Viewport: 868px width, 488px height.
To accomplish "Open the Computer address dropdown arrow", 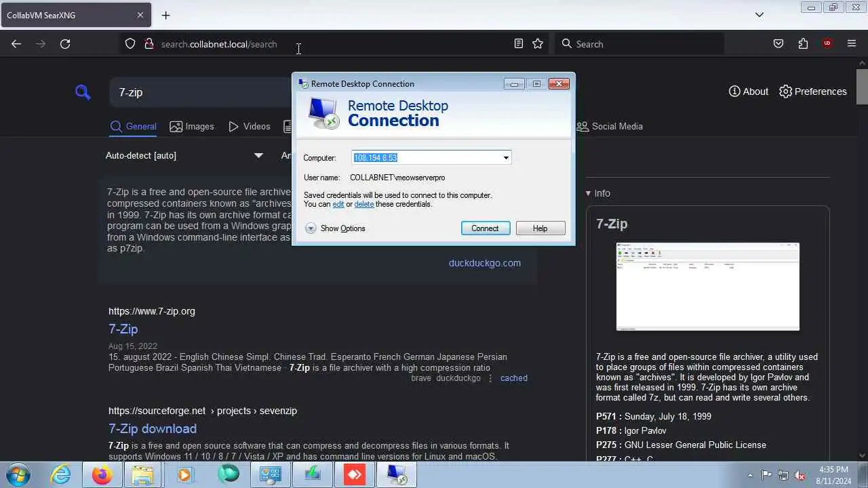I will [x=506, y=158].
